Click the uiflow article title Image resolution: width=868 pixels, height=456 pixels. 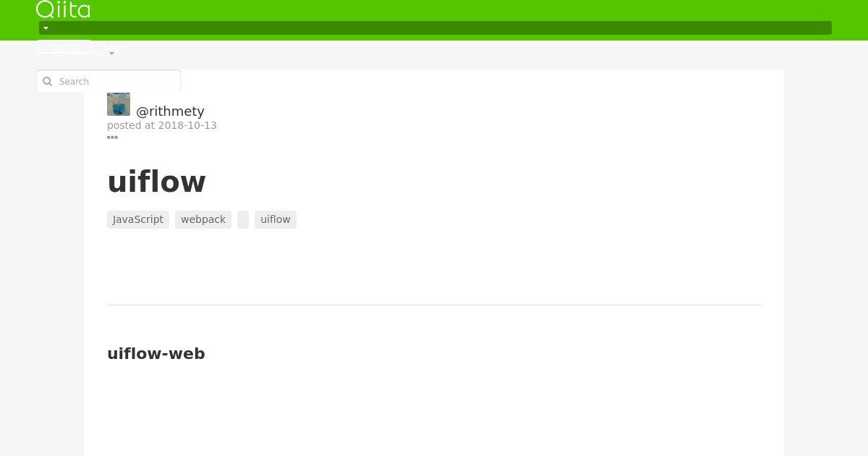tap(156, 182)
